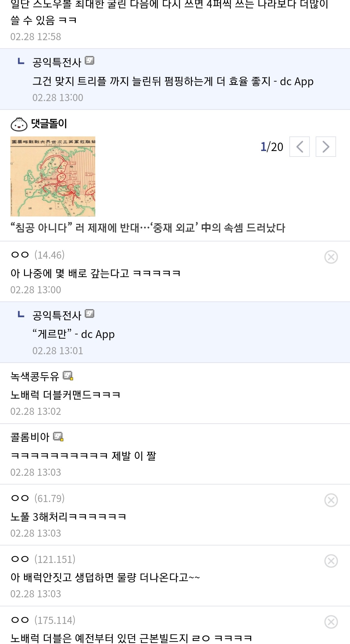350x644 pixels.
Task: Click the delete icon on the 121.151 comment
Action: click(331, 561)
